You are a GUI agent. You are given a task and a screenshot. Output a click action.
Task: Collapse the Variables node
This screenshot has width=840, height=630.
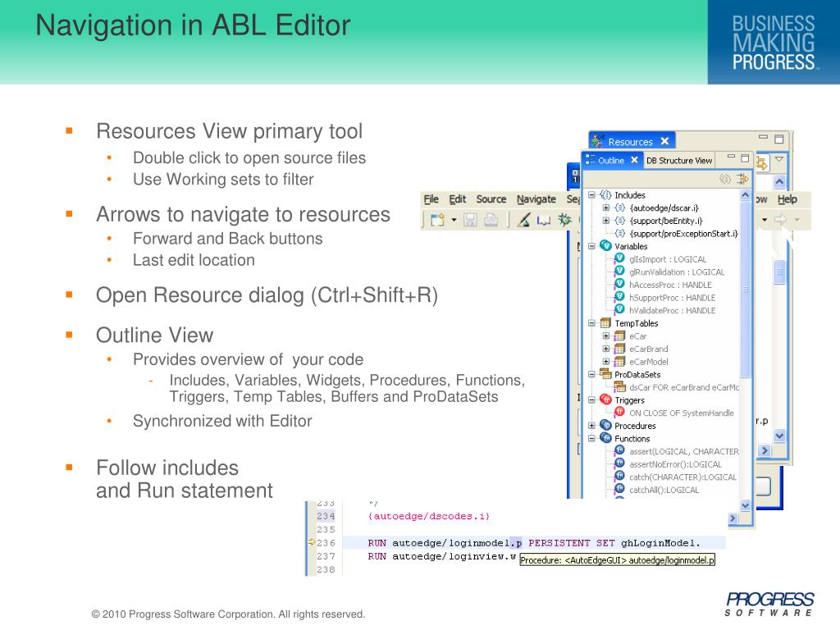(x=591, y=246)
